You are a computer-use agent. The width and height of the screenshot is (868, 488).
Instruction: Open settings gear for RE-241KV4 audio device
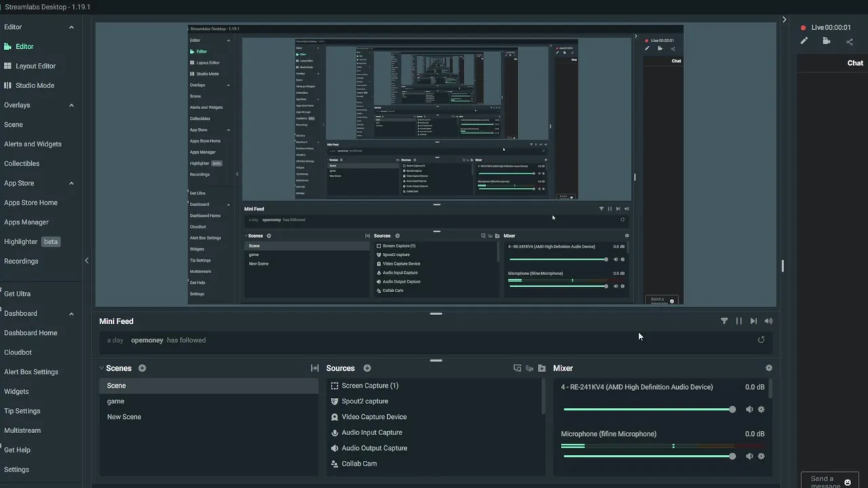click(x=761, y=409)
